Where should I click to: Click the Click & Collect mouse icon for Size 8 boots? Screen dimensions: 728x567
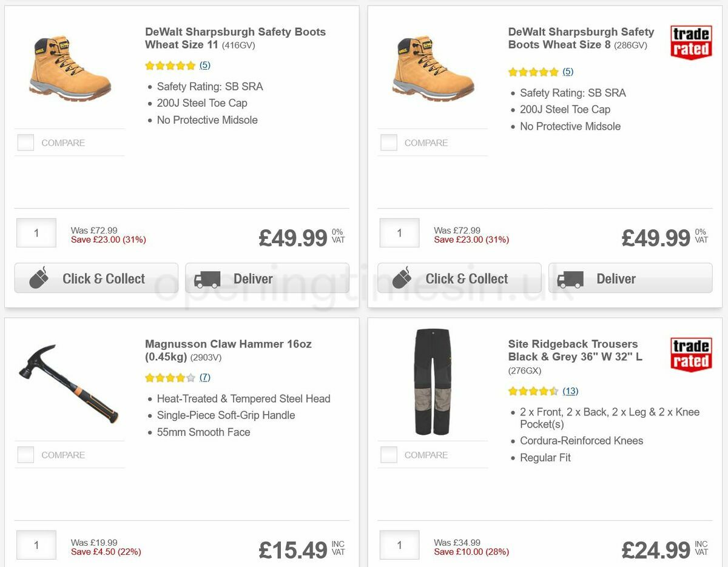pyautogui.click(x=402, y=278)
